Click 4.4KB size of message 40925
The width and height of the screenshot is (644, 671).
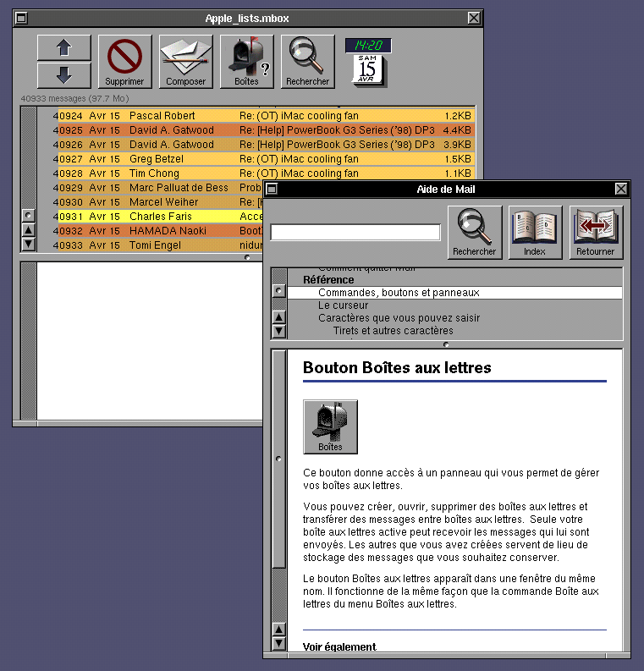(457, 130)
